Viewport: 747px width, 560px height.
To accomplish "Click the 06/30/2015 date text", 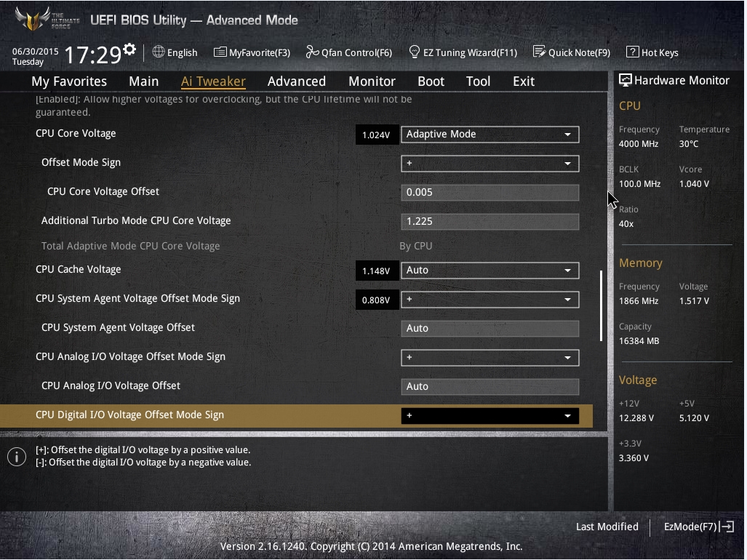I will 35,52.
